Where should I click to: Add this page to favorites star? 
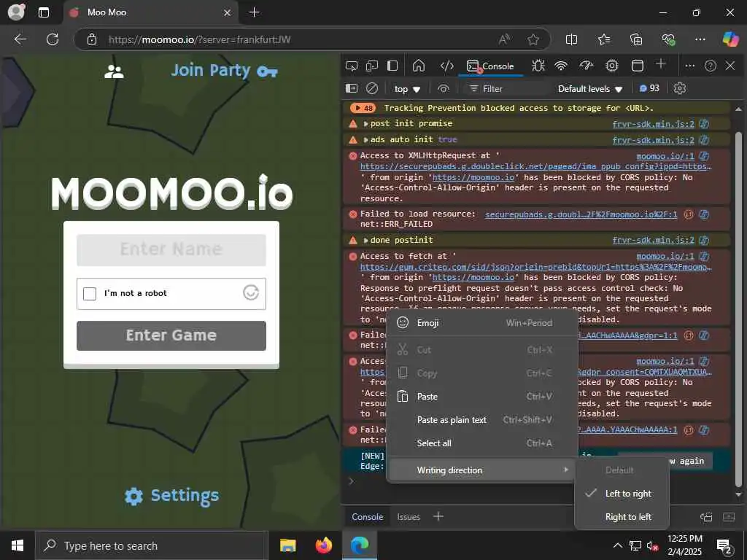[x=533, y=39]
